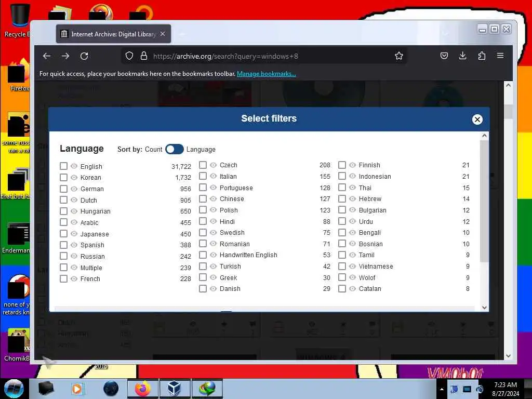Open the Enderman desktop shortcut
The width and height of the screenshot is (532, 399).
click(17, 237)
